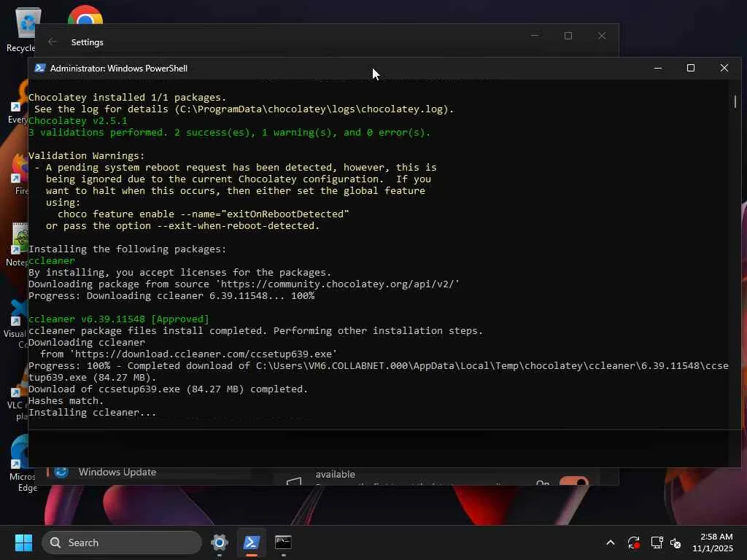This screenshot has height=560, width=747.
Task: Close the Administrator PowerShell window
Action: [x=724, y=68]
